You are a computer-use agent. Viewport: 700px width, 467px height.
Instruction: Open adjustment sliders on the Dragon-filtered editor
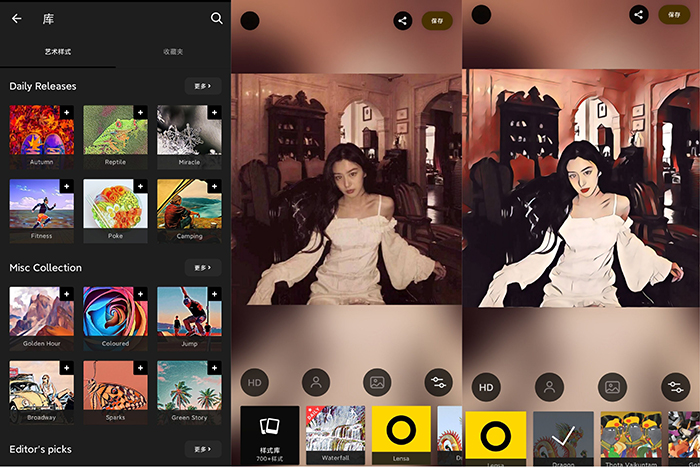[674, 387]
